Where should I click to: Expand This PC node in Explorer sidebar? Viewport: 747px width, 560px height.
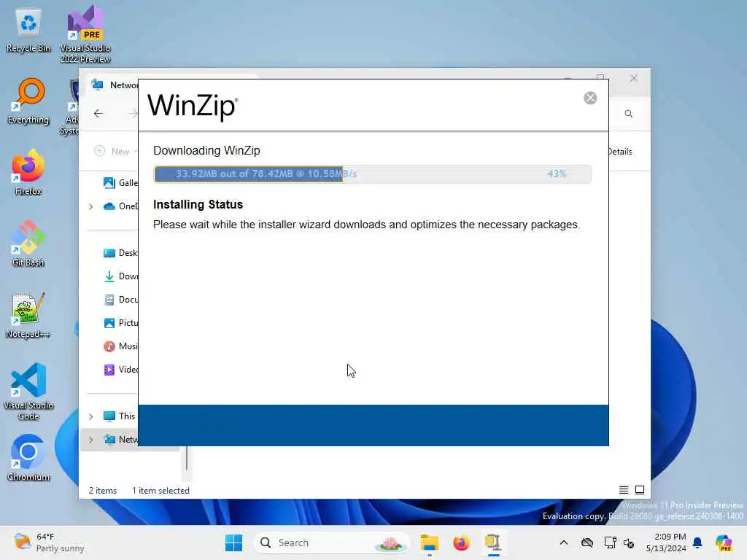click(90, 416)
